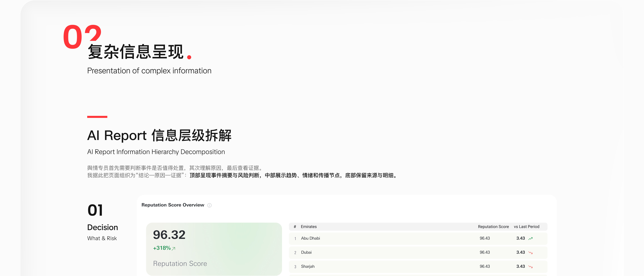Screen dimensions: 644x276
Task: Click Dubai's 3.43 change value
Action: [x=521, y=252]
